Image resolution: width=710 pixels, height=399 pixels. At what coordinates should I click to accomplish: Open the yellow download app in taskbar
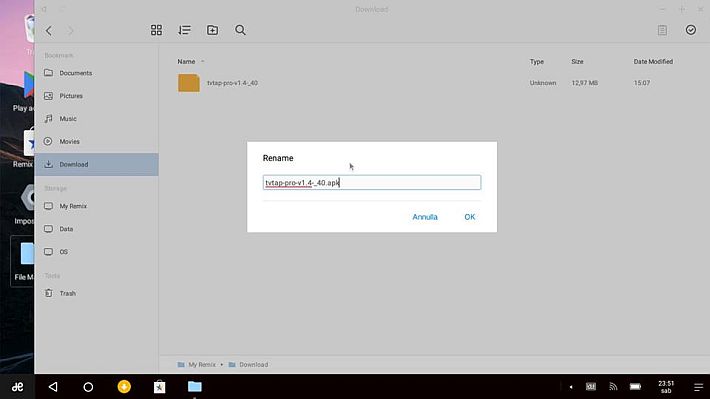(x=124, y=386)
